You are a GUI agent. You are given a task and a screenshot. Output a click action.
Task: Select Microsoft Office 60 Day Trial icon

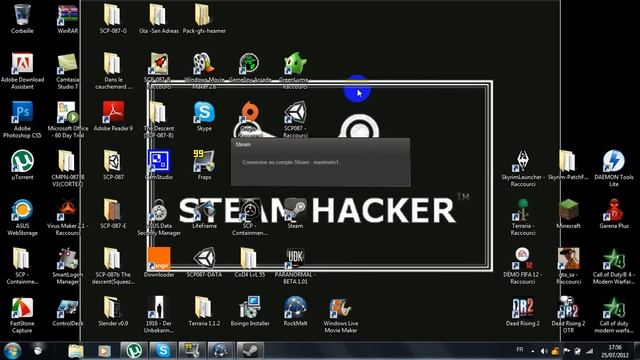coord(68,120)
